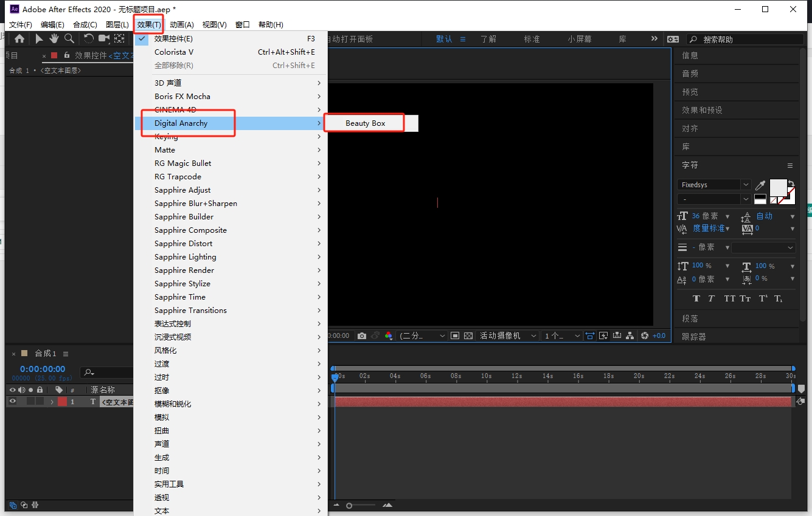Click the reset exposure aperture icon
This screenshot has height=516, width=812.
[645, 335]
